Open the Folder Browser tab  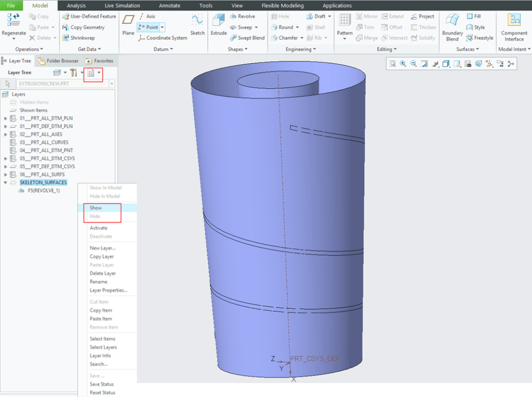pyautogui.click(x=58, y=61)
